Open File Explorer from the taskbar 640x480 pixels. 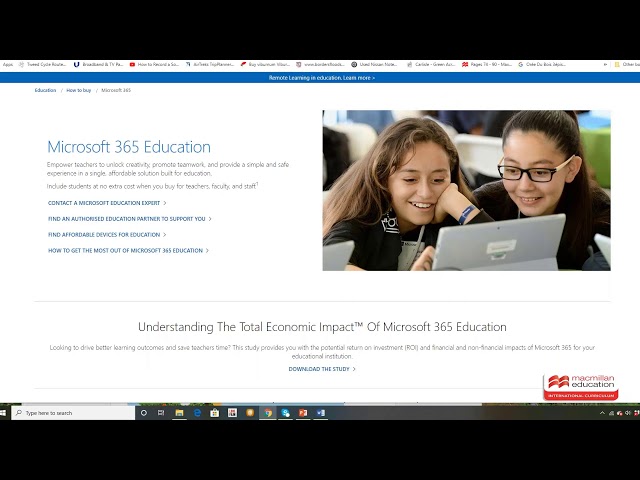click(179, 413)
